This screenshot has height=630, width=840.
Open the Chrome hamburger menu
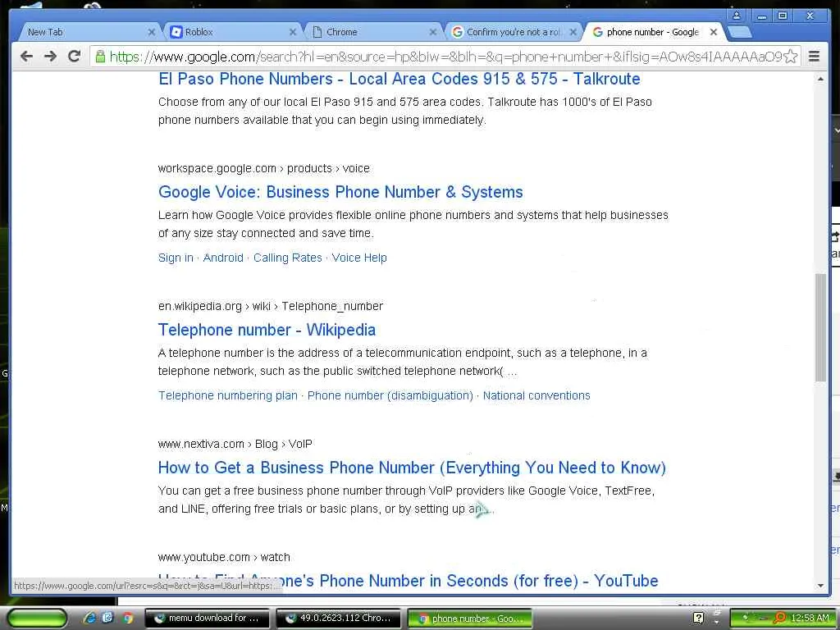pyautogui.click(x=814, y=57)
